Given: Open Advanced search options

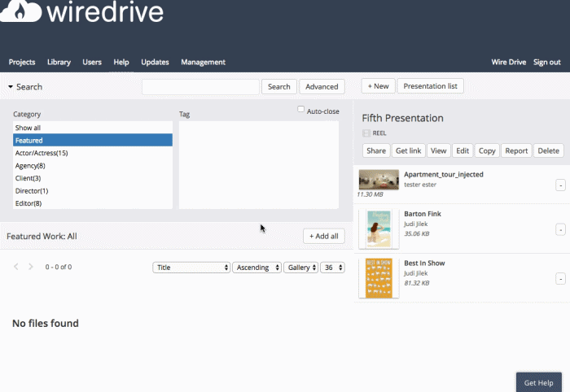Looking at the screenshot, I should [322, 87].
